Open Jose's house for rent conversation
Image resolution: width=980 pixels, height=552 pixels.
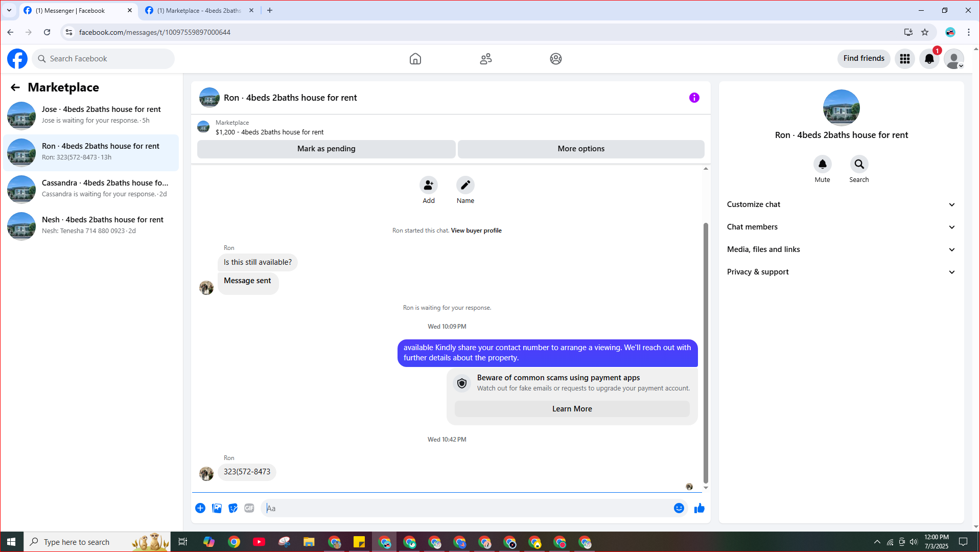tap(91, 116)
